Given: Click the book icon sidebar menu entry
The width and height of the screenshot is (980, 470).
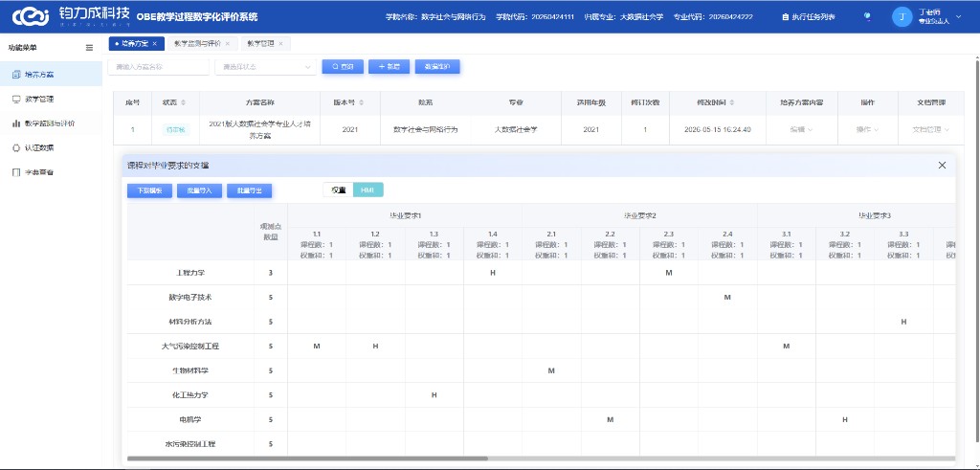Looking at the screenshot, I should coord(52,172).
